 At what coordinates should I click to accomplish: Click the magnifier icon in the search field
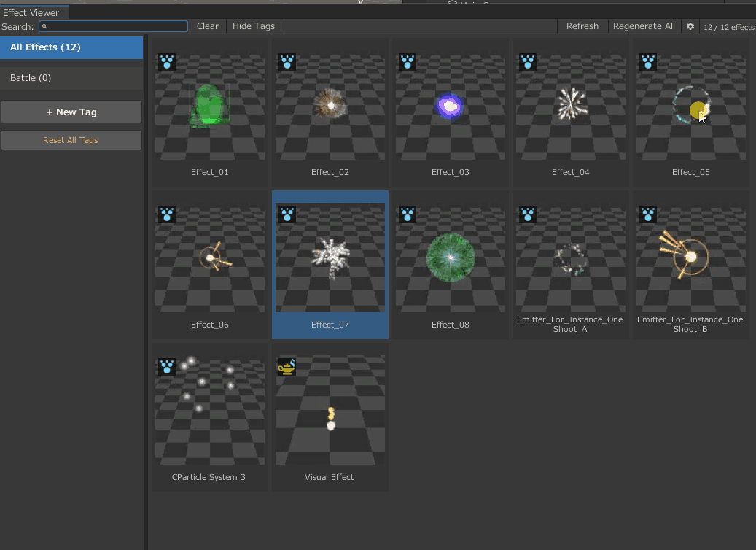44,27
